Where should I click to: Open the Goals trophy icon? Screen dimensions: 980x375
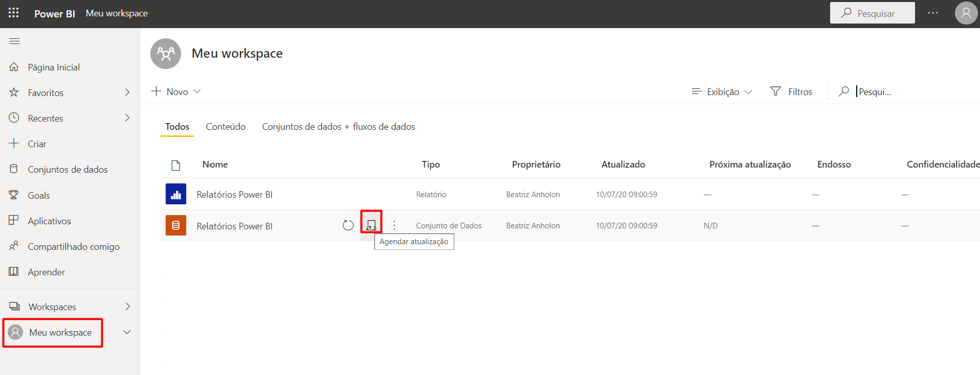pos(14,195)
